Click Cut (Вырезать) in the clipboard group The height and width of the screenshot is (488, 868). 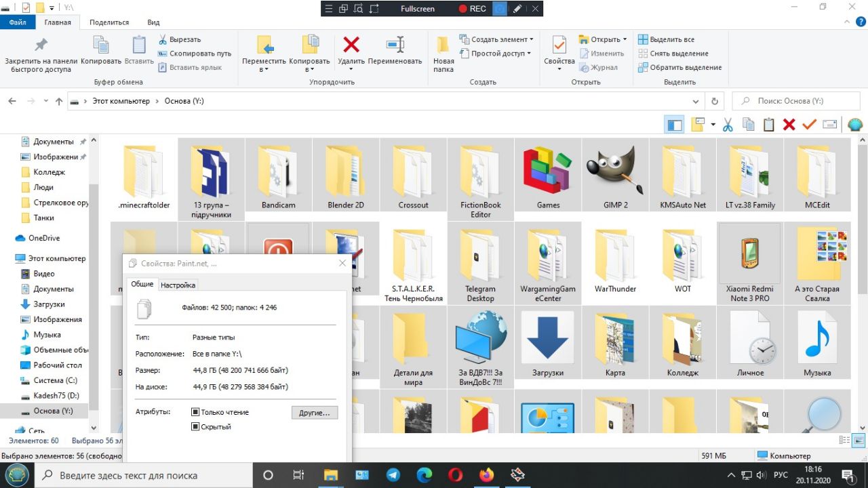click(x=180, y=39)
